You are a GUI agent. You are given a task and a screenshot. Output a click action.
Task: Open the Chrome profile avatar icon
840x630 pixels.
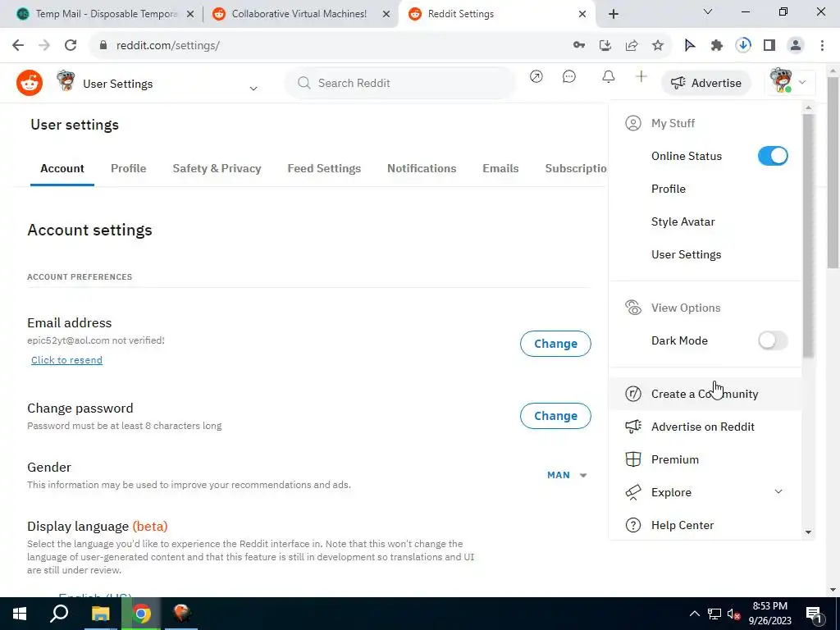tap(796, 45)
